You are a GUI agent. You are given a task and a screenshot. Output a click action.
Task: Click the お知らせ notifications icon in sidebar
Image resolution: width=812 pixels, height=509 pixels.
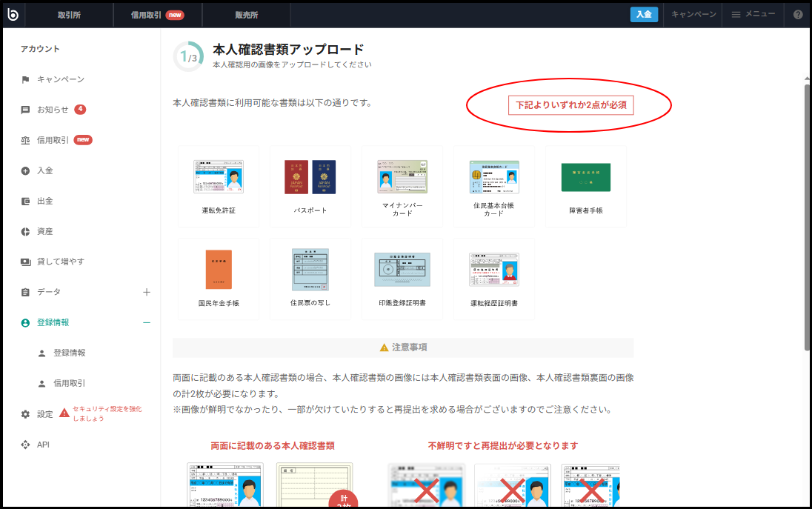point(25,109)
